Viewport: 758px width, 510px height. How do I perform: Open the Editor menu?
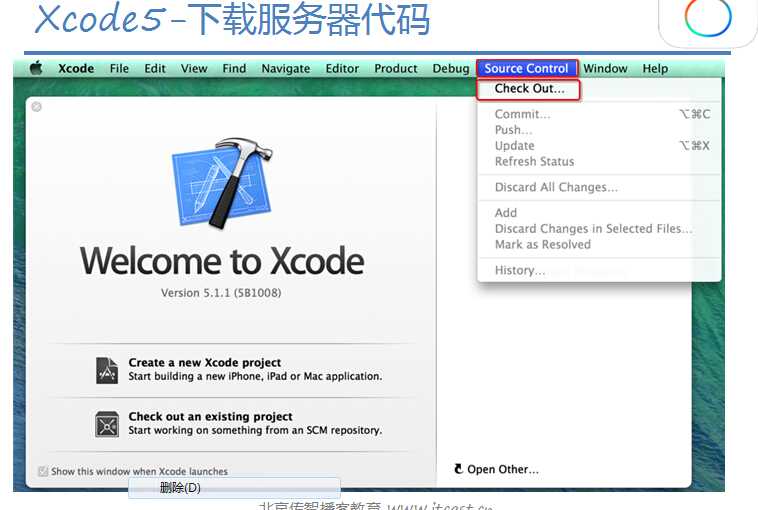point(342,69)
